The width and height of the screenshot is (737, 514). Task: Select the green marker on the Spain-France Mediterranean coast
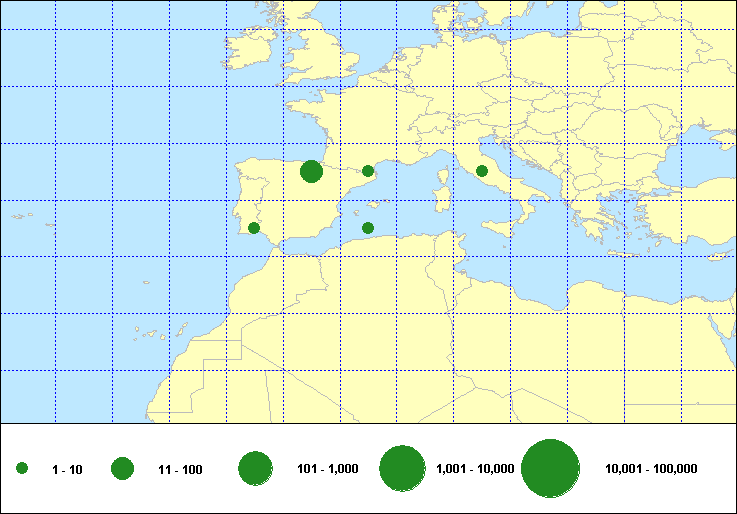coord(368,171)
